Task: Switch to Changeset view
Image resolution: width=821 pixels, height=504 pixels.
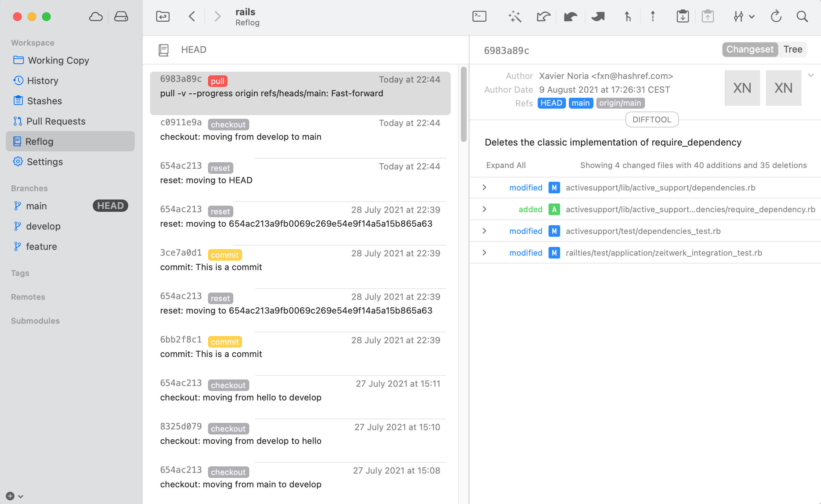Action: pos(750,49)
